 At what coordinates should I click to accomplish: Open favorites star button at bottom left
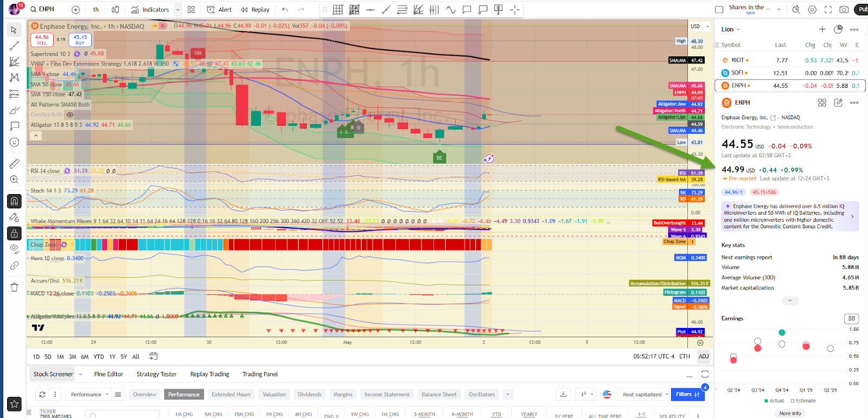(15, 404)
